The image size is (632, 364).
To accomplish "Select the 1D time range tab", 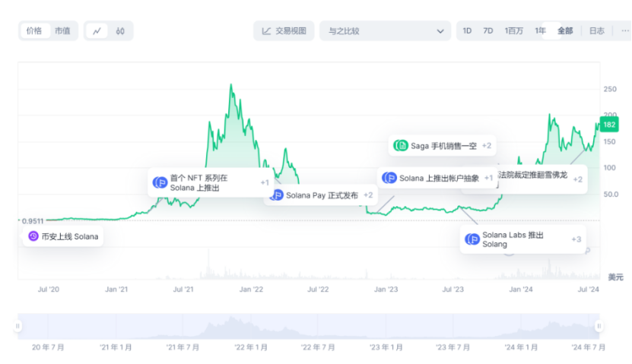I will coord(467,31).
